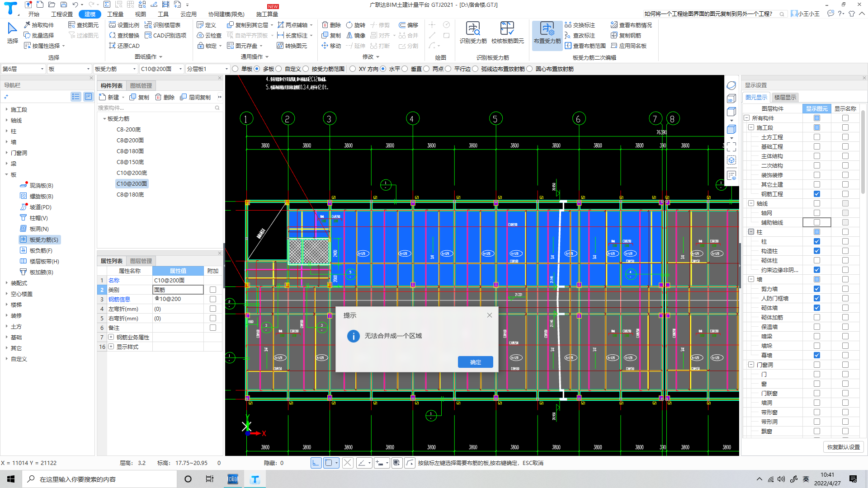Click 设置比例 tool
The width and height of the screenshot is (868, 488).
(x=124, y=25)
